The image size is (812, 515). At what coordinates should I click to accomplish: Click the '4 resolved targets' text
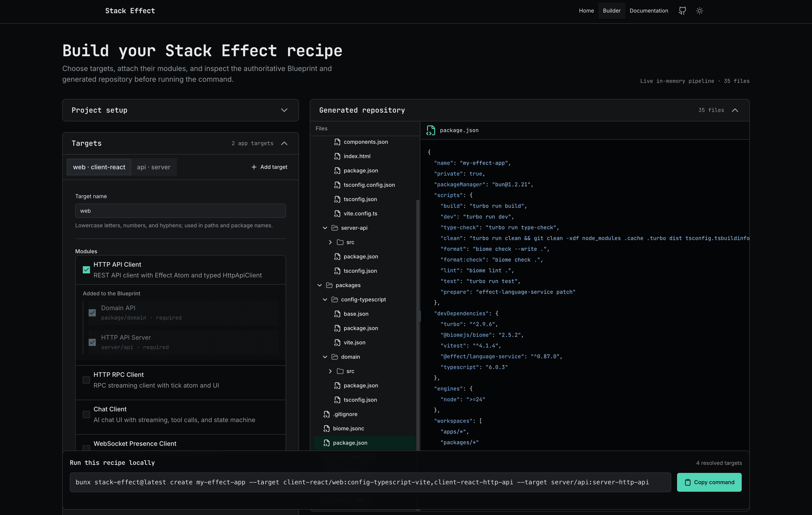pos(719,463)
